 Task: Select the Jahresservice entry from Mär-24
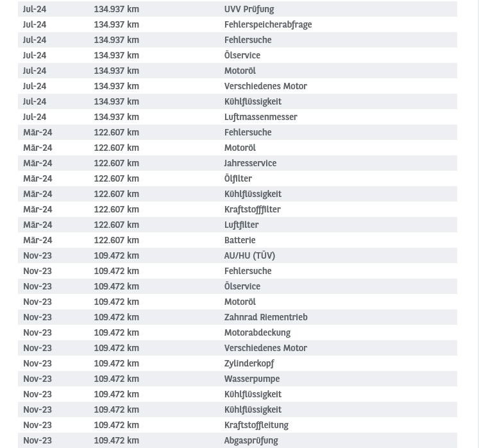click(x=237, y=163)
